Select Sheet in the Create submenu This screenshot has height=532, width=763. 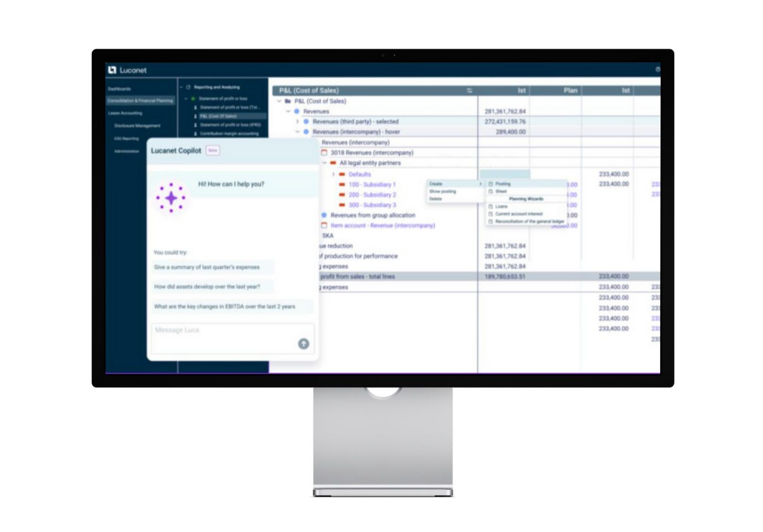tap(526, 191)
